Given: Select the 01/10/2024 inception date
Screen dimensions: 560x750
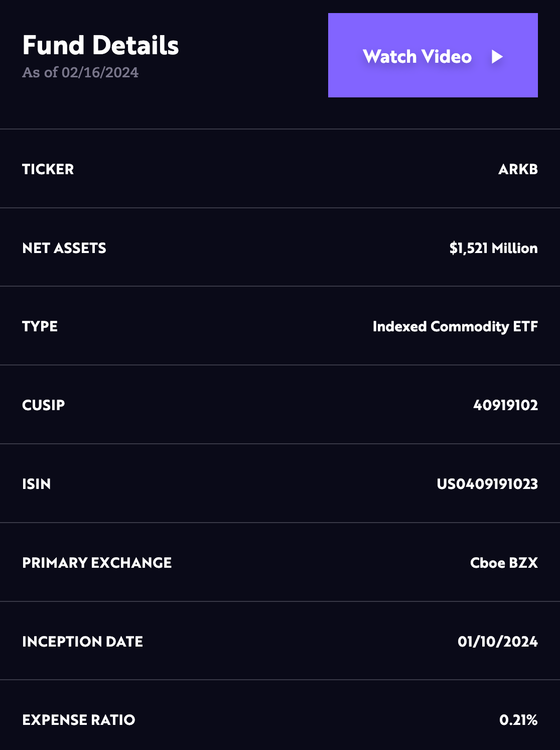Looking at the screenshot, I should (x=498, y=642).
